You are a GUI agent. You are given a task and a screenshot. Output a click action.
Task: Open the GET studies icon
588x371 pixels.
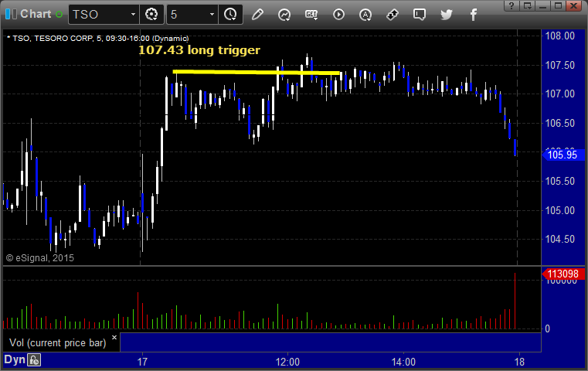(x=311, y=15)
